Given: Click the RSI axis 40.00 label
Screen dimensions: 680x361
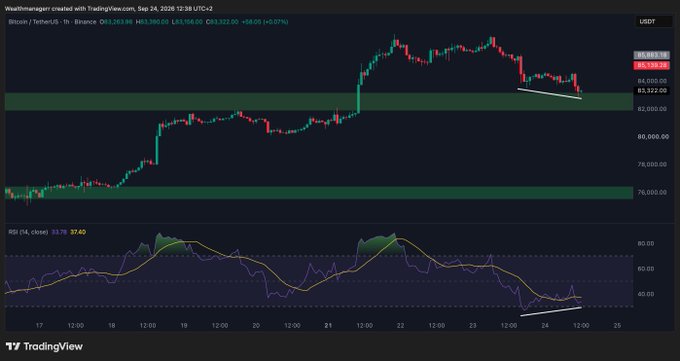Looking at the screenshot, I should [x=646, y=294].
